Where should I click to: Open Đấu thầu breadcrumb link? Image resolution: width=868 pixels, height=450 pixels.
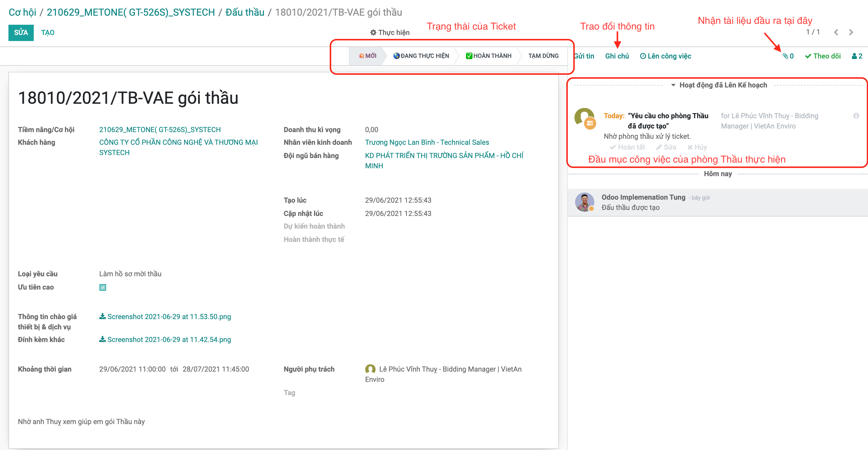click(245, 12)
